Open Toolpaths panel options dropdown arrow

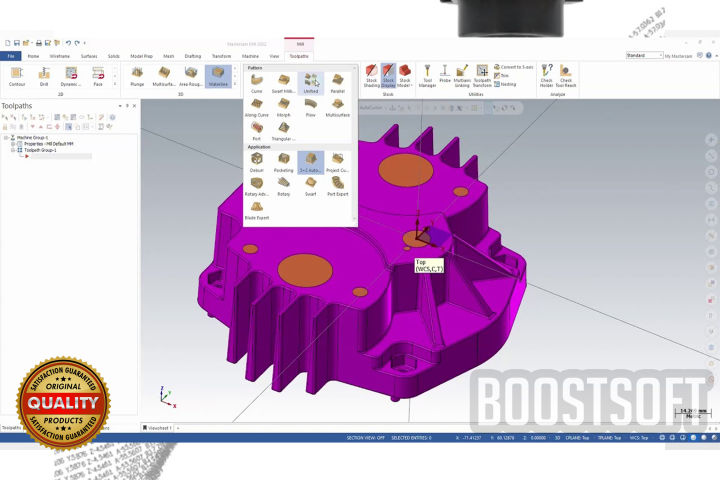[120, 106]
